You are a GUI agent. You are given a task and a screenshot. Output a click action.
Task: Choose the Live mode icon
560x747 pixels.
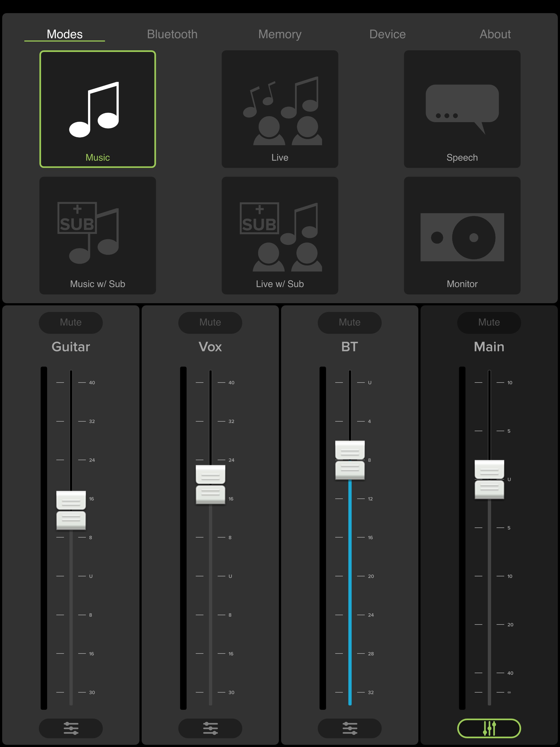tap(280, 109)
